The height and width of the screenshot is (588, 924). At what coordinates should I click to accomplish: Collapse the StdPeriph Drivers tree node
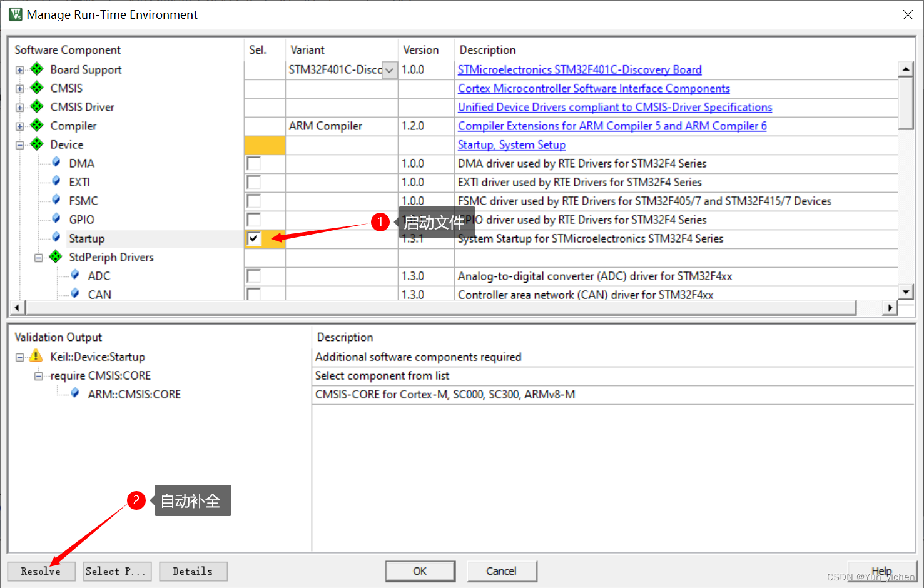click(x=39, y=258)
